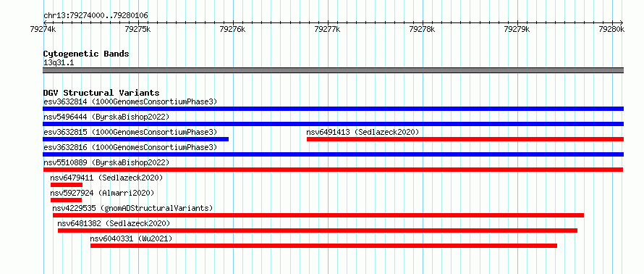Open the nsv5927924 (Almarri2020) label
The image size is (644, 274).
tap(102, 193)
